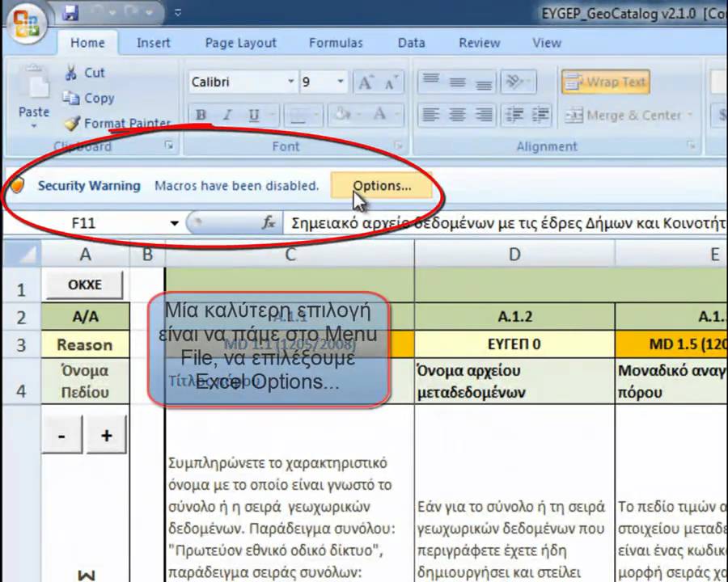Click the plus button in column A
The width and height of the screenshot is (728, 582).
[106, 435]
